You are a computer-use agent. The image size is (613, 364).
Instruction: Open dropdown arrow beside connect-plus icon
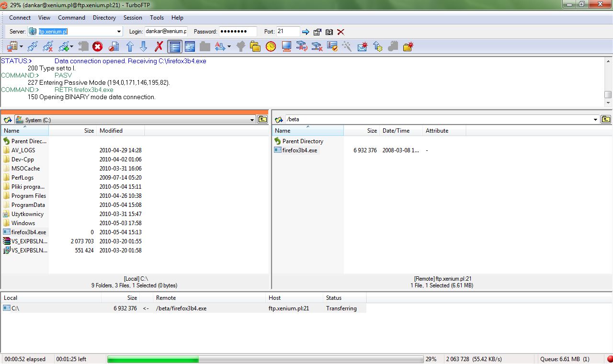[x=72, y=46]
